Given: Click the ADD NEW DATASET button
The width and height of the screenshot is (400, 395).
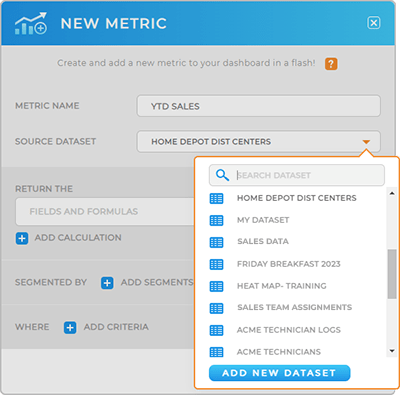Looking at the screenshot, I should pos(279,373).
